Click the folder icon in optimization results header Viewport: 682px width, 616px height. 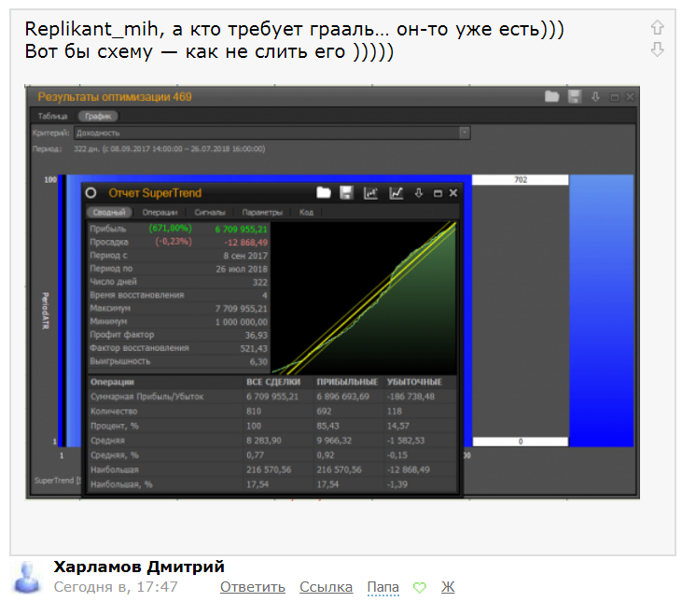(552, 96)
